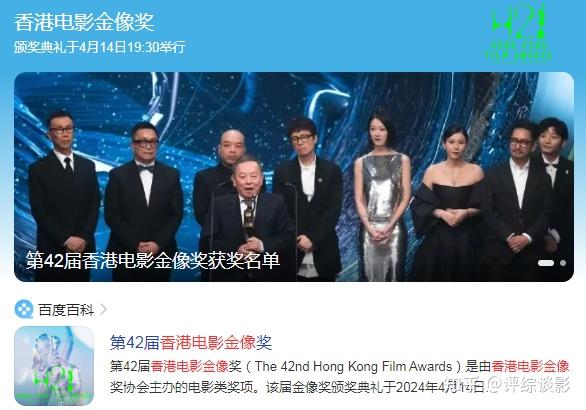Click the Baidu Baike film reel icon
The image size is (586, 410).
tap(24, 309)
